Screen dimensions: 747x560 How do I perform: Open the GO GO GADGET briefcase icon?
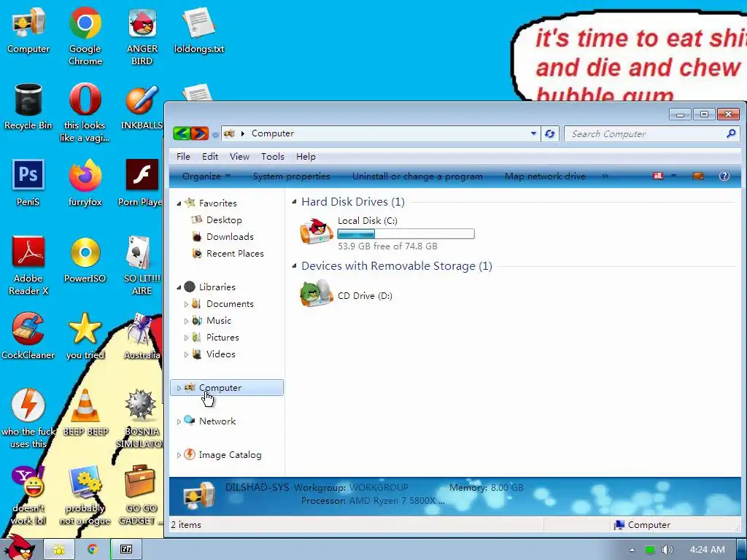pyautogui.click(x=141, y=495)
